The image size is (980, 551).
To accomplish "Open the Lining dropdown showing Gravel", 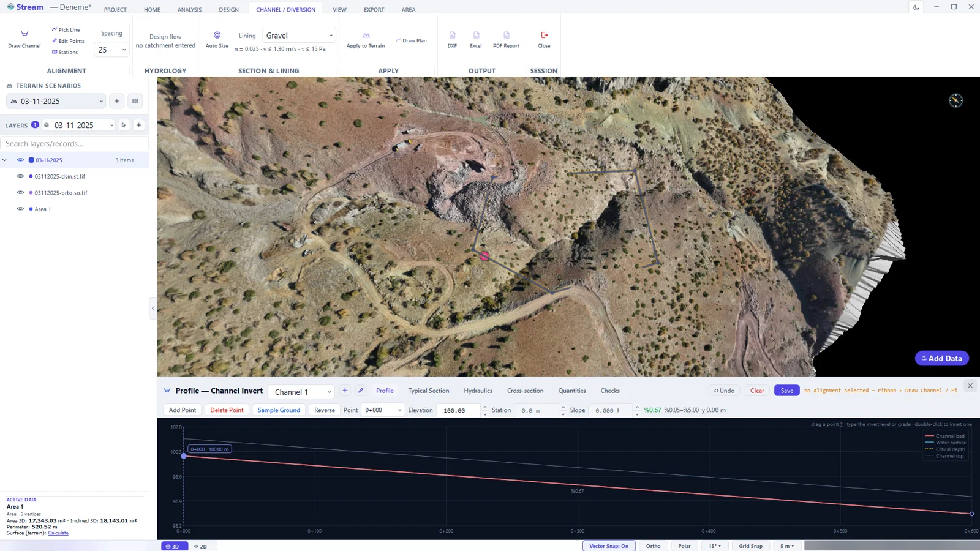I will click(x=299, y=36).
